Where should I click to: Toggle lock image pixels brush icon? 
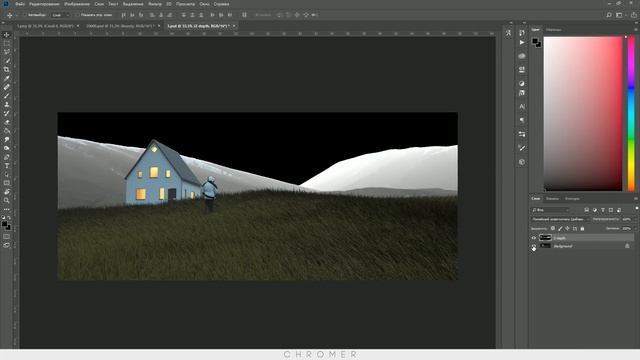560,229
